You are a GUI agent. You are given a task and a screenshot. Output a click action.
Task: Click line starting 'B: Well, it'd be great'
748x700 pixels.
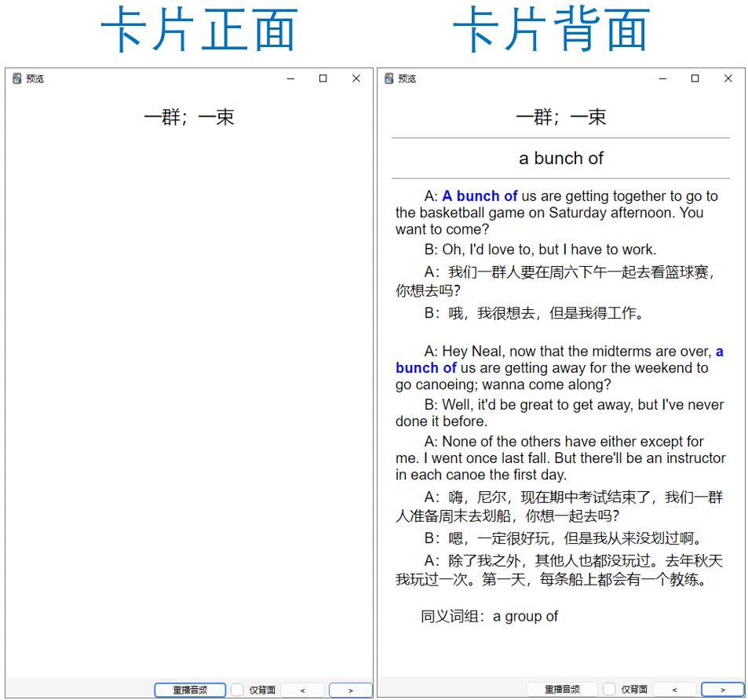coord(560,413)
